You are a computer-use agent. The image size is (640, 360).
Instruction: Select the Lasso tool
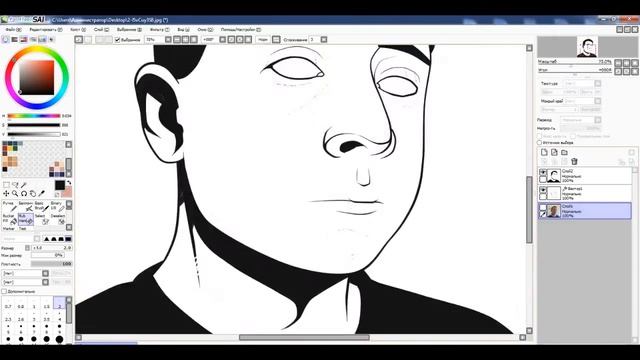[15, 185]
